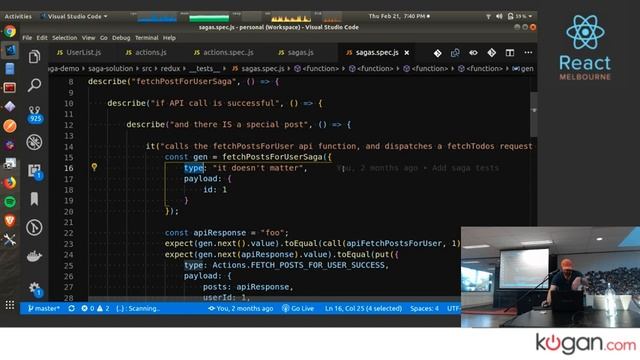Open the Terminal menu

[147, 38]
